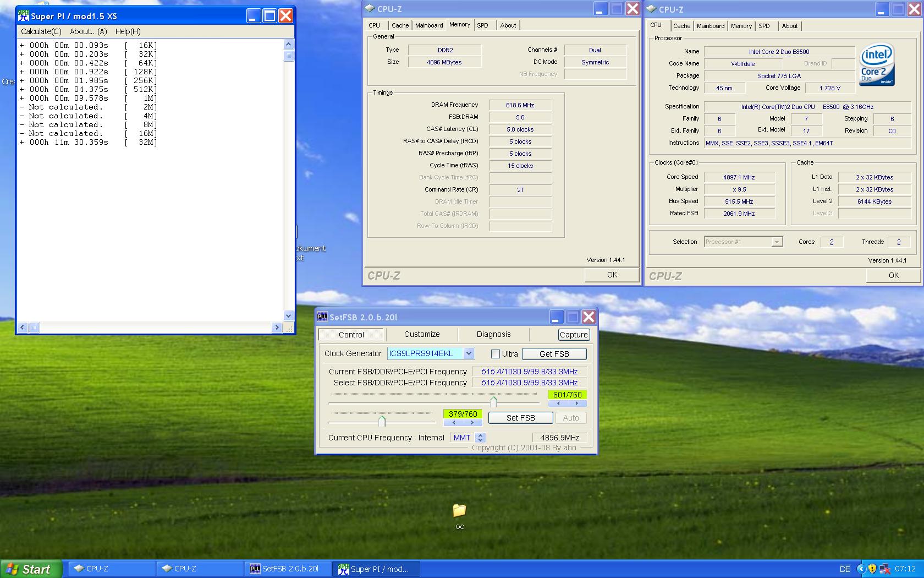Switch to second CPU-Z taskbar button

(200, 569)
